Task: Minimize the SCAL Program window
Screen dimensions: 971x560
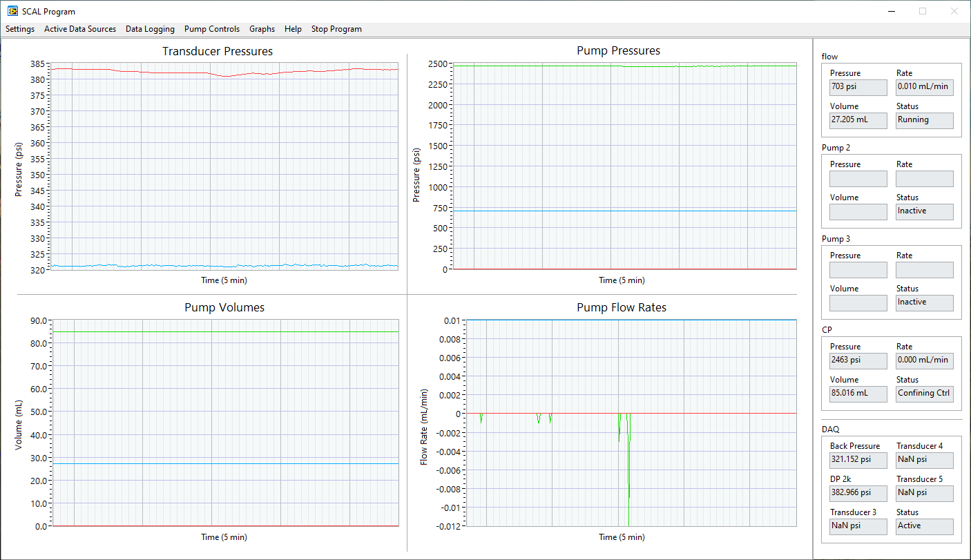Action: (892, 11)
